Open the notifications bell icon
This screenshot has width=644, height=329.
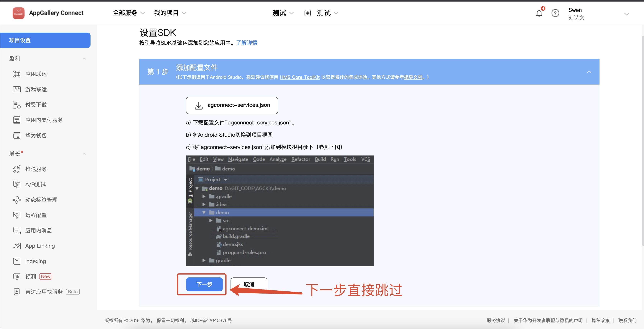coord(539,13)
